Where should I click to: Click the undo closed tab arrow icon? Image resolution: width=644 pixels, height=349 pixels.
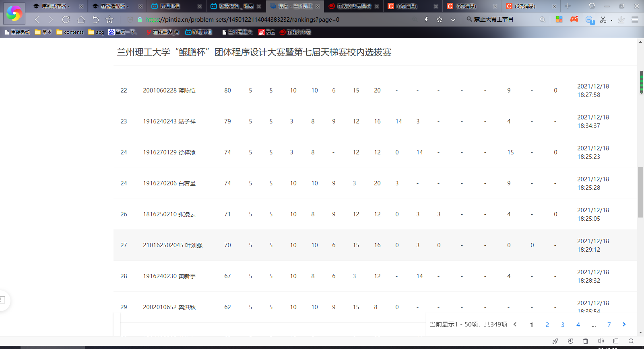(95, 19)
